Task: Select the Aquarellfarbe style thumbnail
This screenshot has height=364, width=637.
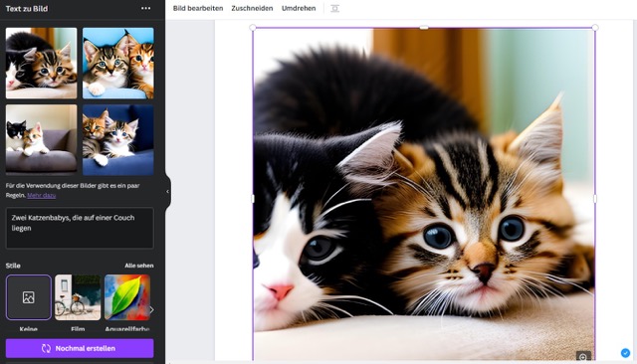Action: coord(127,297)
